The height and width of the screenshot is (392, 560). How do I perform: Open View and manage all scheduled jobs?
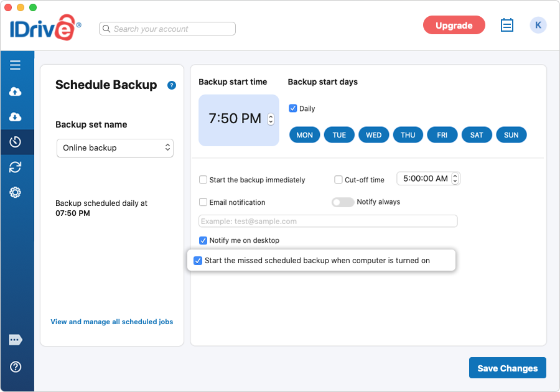(112, 322)
